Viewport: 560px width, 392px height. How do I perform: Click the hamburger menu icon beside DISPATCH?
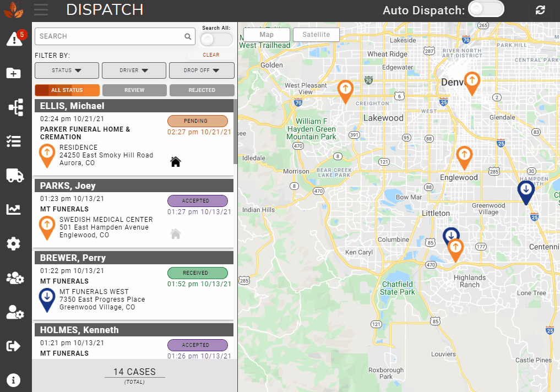click(41, 10)
